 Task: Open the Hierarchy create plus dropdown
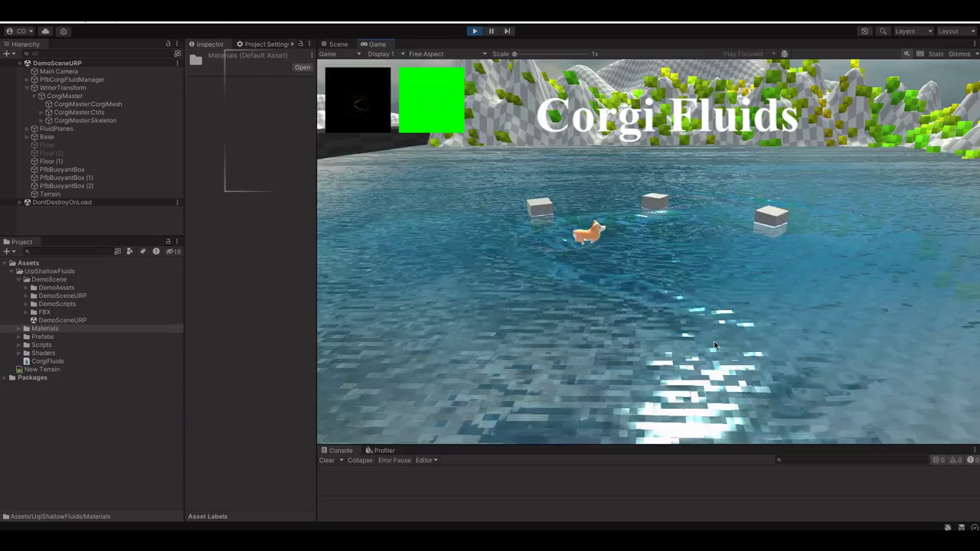coord(9,54)
